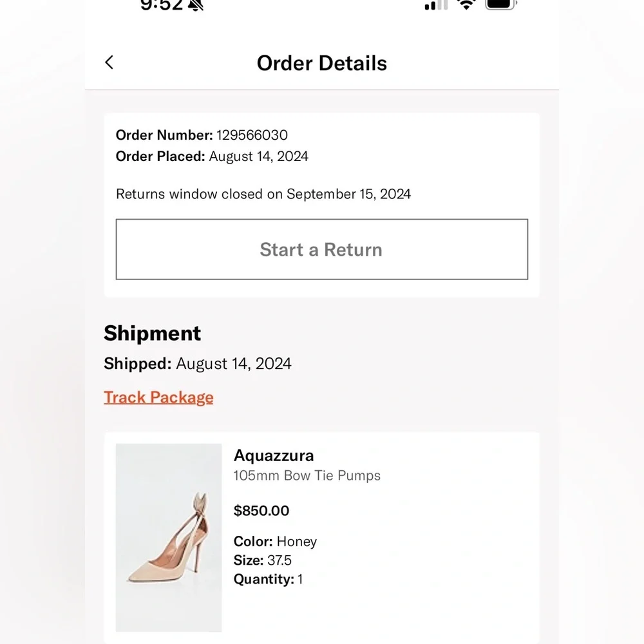Open Track Package
This screenshot has height=644, width=644.
click(158, 397)
